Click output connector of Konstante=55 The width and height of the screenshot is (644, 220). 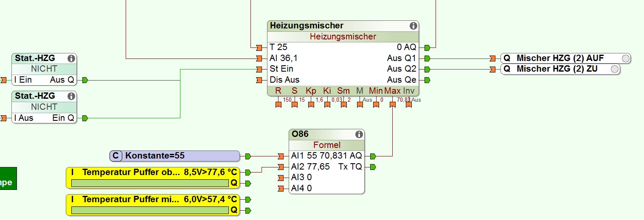[248, 156]
